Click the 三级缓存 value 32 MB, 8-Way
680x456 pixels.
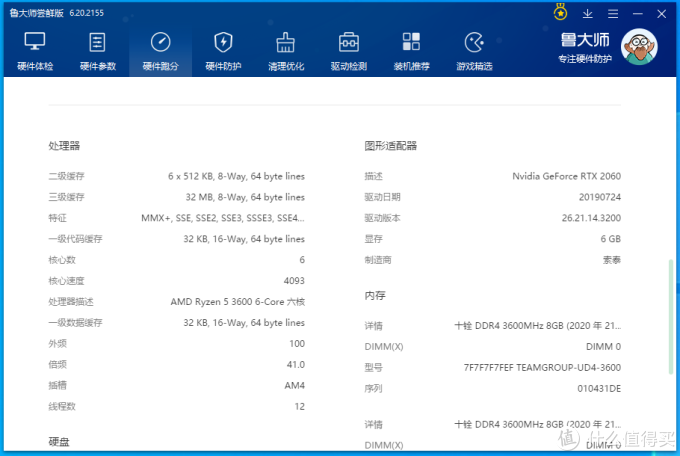(x=245, y=197)
